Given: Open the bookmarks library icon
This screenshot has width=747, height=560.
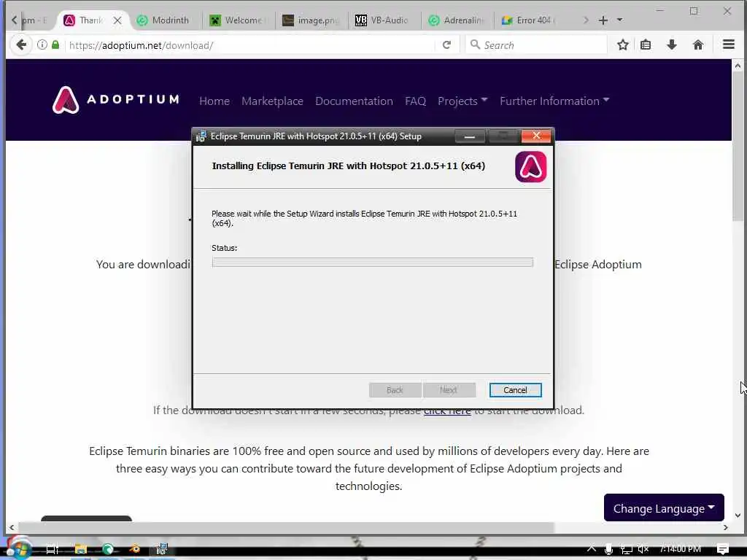Looking at the screenshot, I should click(646, 44).
